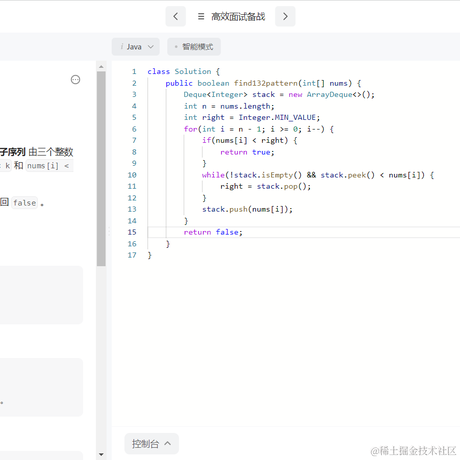Click the 'false' inline code in the description
The image size is (460, 460).
[24, 203]
